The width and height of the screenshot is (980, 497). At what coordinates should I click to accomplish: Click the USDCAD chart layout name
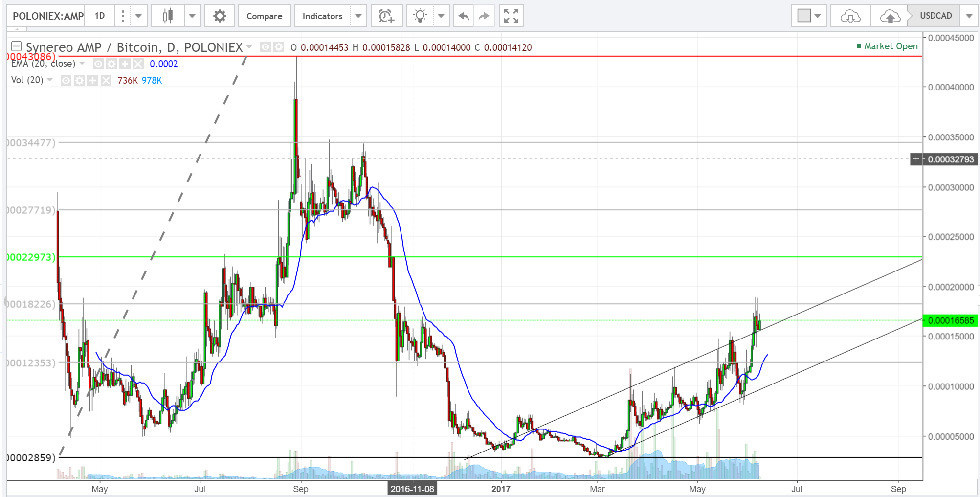point(935,16)
